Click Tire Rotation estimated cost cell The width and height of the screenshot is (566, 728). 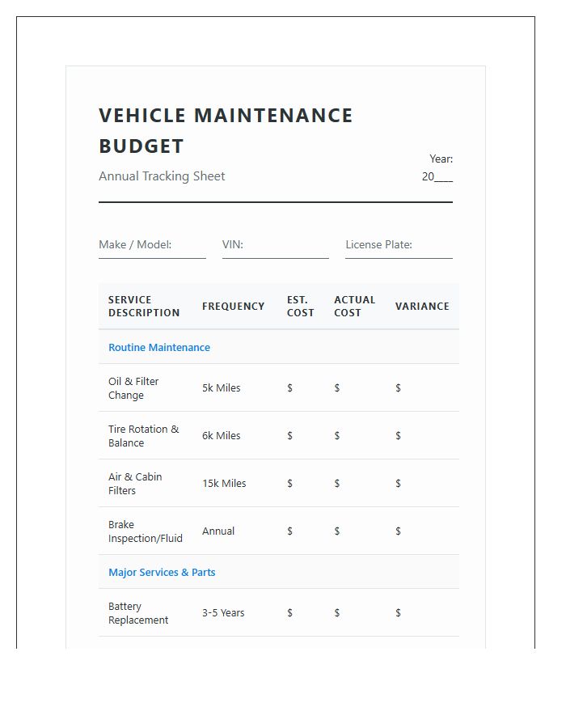301,435
